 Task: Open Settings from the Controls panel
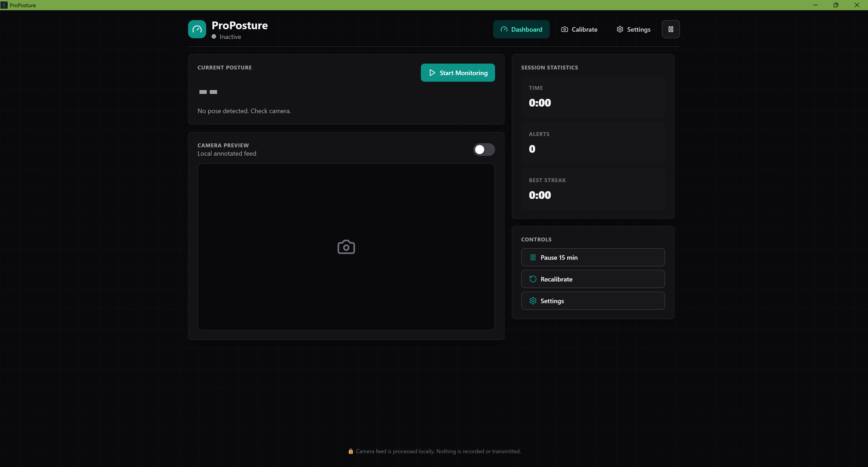[x=593, y=301]
